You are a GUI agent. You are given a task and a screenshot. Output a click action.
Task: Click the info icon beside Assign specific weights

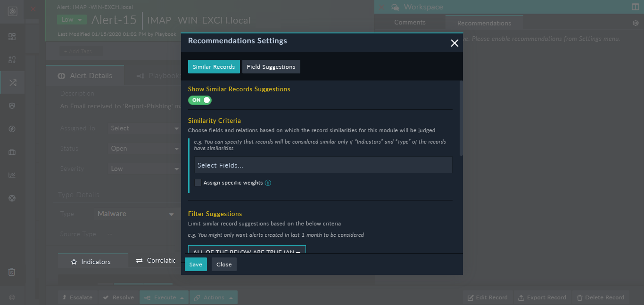coord(268,183)
